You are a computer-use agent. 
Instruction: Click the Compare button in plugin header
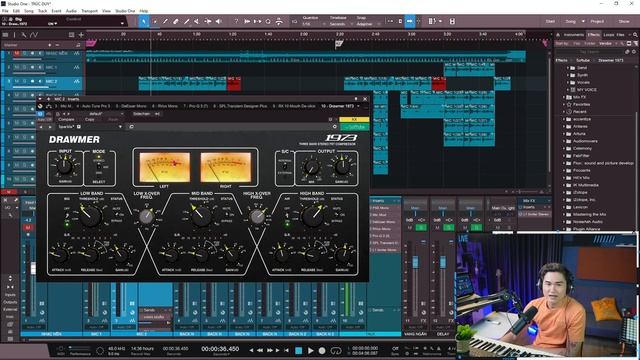coord(66,120)
